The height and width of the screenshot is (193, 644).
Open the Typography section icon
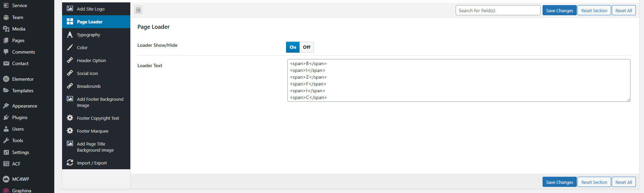pyautogui.click(x=70, y=35)
